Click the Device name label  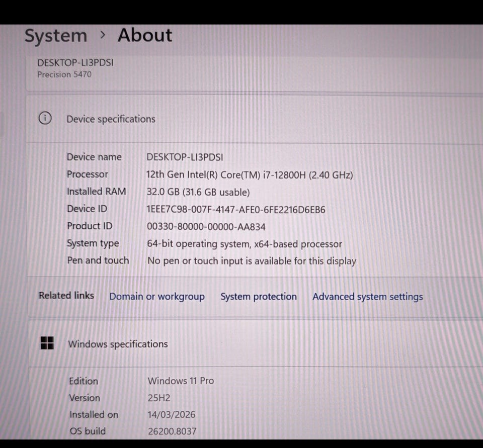[x=94, y=157]
